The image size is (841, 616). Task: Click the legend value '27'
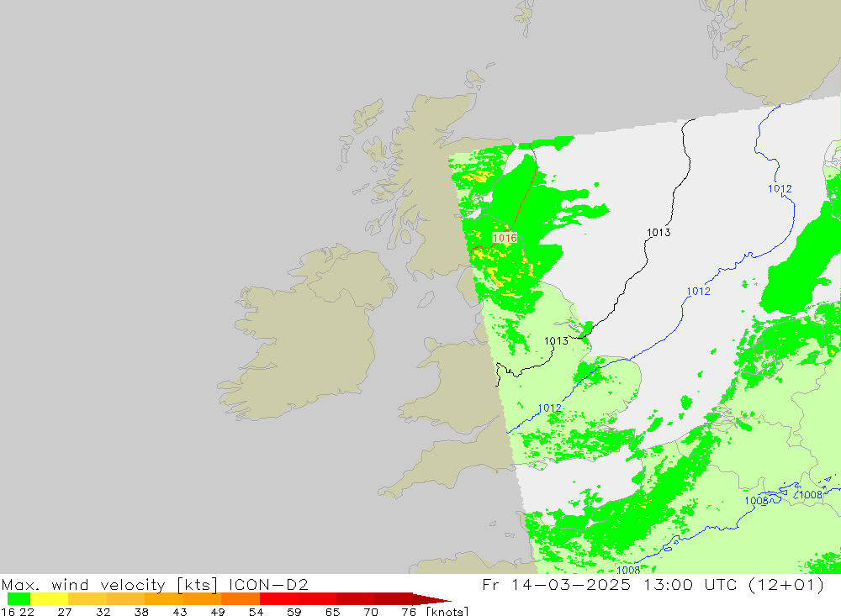point(65,612)
